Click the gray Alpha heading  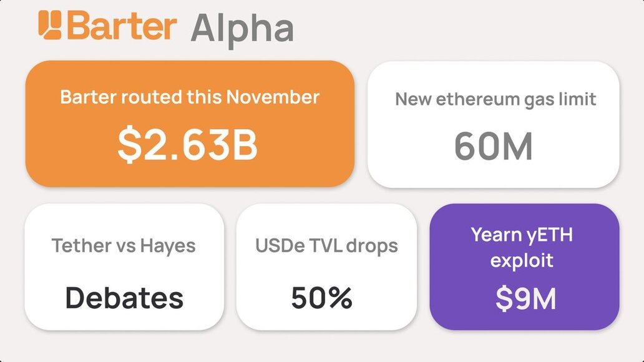[x=241, y=28]
